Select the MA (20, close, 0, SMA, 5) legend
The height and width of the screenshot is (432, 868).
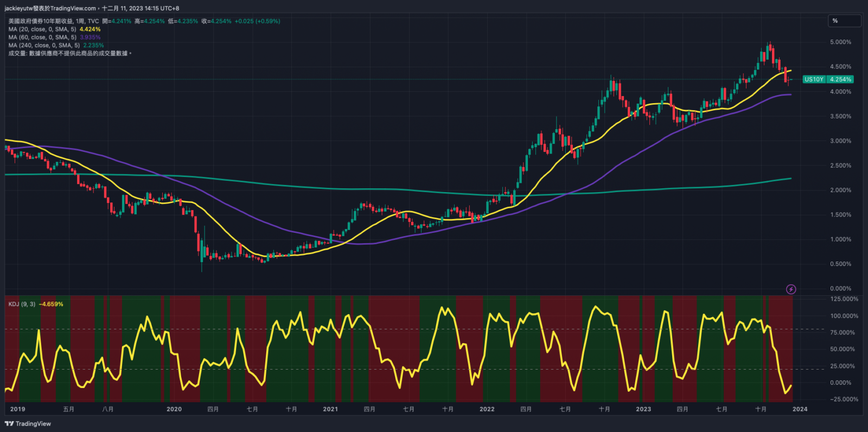click(x=42, y=29)
